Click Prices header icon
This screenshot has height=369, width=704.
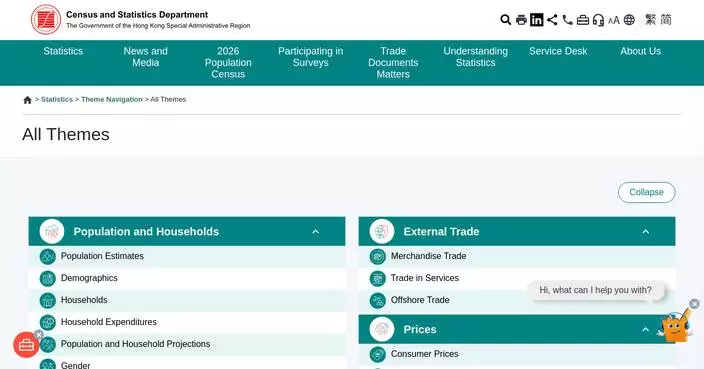click(382, 329)
